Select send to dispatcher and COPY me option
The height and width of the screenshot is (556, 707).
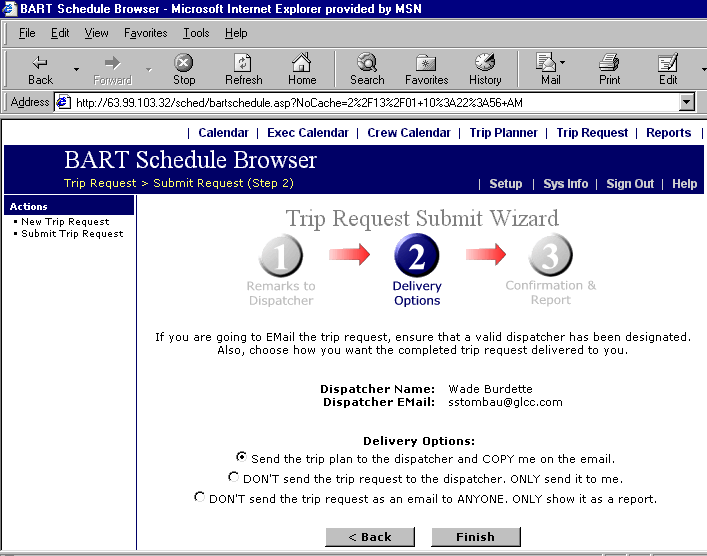(242, 457)
